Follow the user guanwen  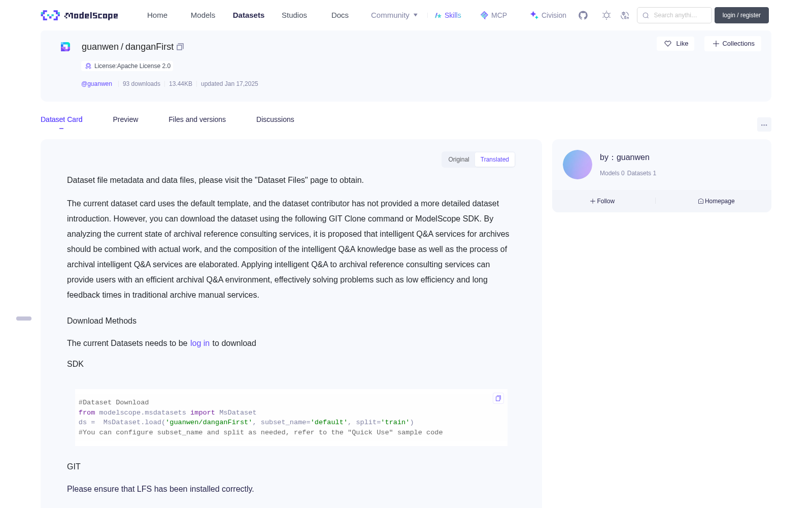click(x=602, y=201)
